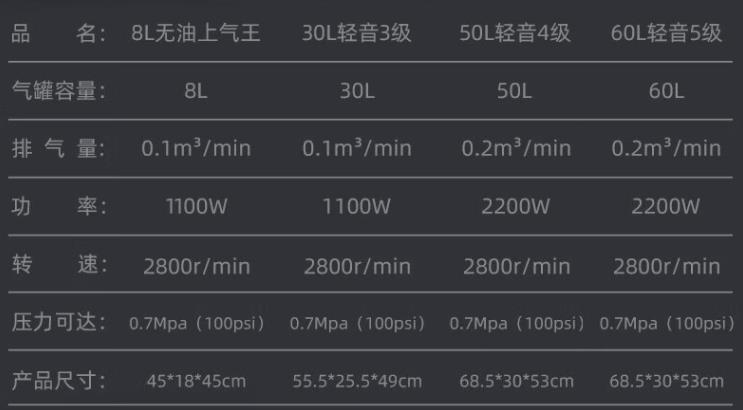The width and height of the screenshot is (743, 410).
Task: Click the 压力可达 row label
Action: click(x=59, y=323)
